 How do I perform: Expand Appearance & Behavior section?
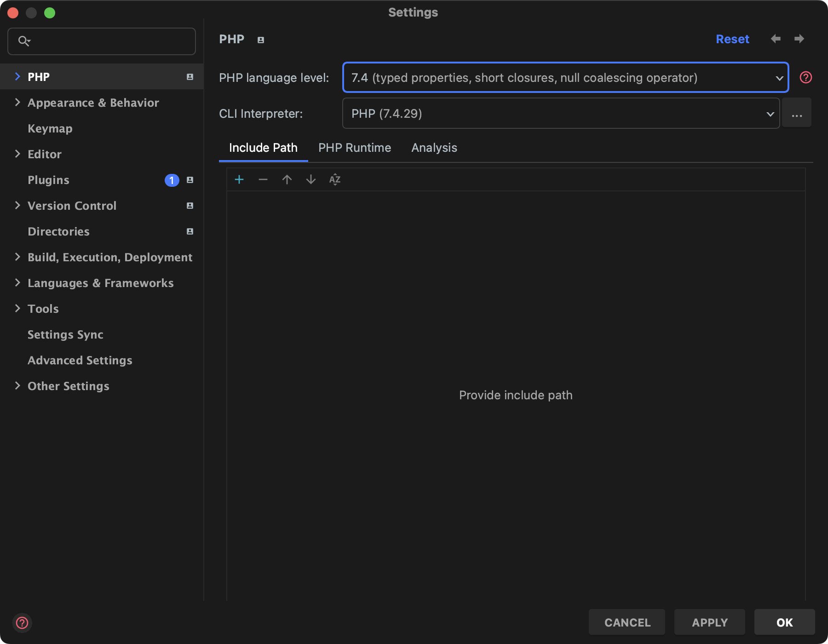[x=17, y=102]
